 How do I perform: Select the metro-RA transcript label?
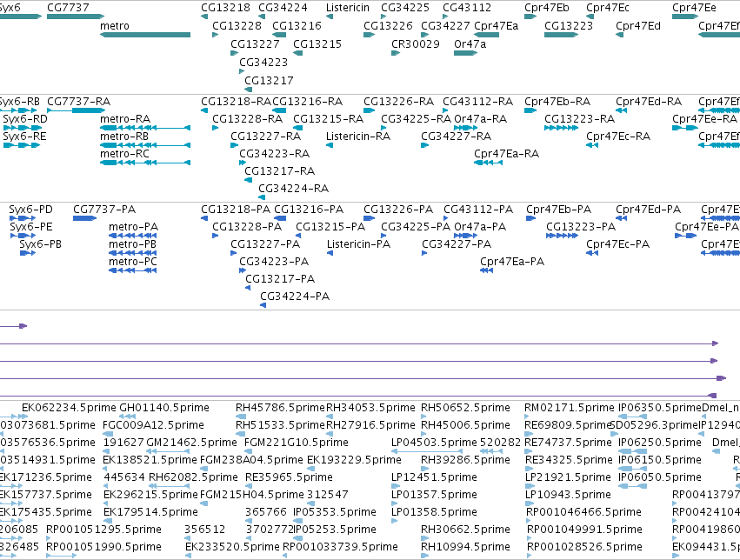point(125,119)
